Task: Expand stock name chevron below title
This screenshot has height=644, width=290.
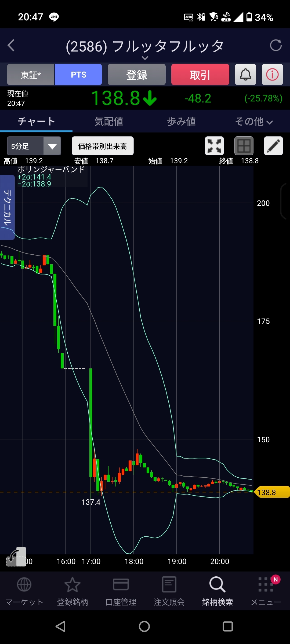Action: (145, 58)
